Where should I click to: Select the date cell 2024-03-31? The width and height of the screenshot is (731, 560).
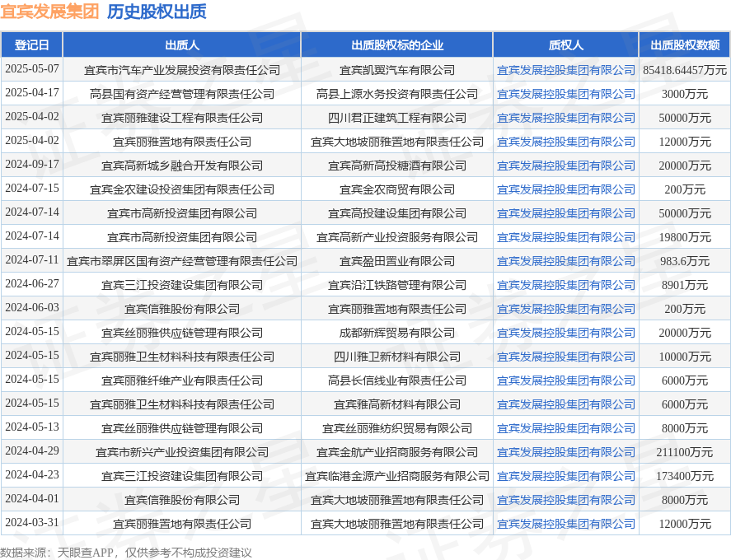tap(31, 523)
